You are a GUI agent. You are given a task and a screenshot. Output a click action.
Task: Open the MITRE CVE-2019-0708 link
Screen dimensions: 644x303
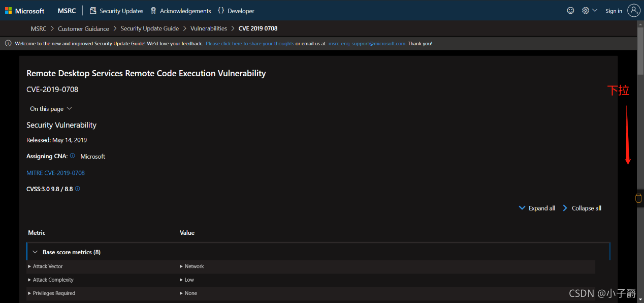(56, 173)
